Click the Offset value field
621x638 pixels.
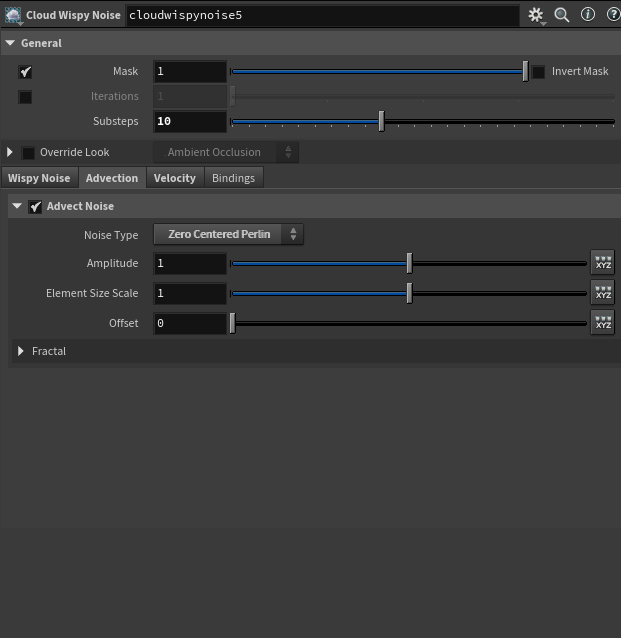[x=190, y=323]
